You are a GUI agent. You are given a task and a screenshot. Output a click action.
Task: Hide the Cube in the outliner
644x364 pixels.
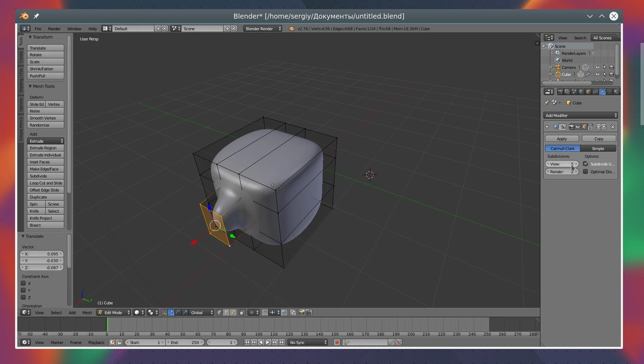pos(597,74)
